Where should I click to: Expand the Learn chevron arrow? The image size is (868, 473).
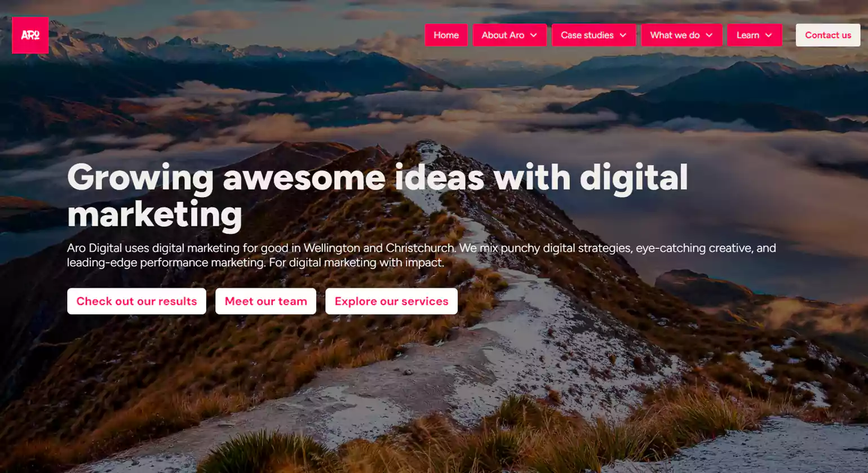[x=768, y=35]
